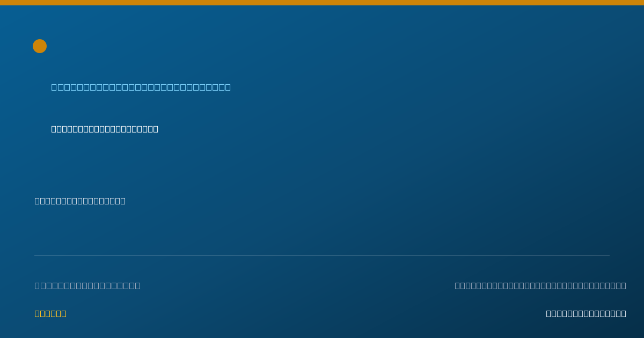Open the white bold text at footer right
The width and height of the screenshot is (644, 338).
(x=586, y=313)
